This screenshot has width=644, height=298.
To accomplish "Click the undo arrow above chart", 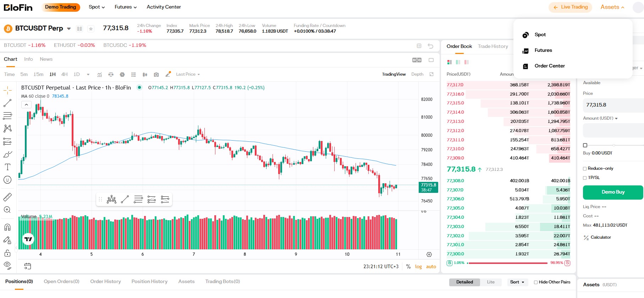I will coord(430,46).
